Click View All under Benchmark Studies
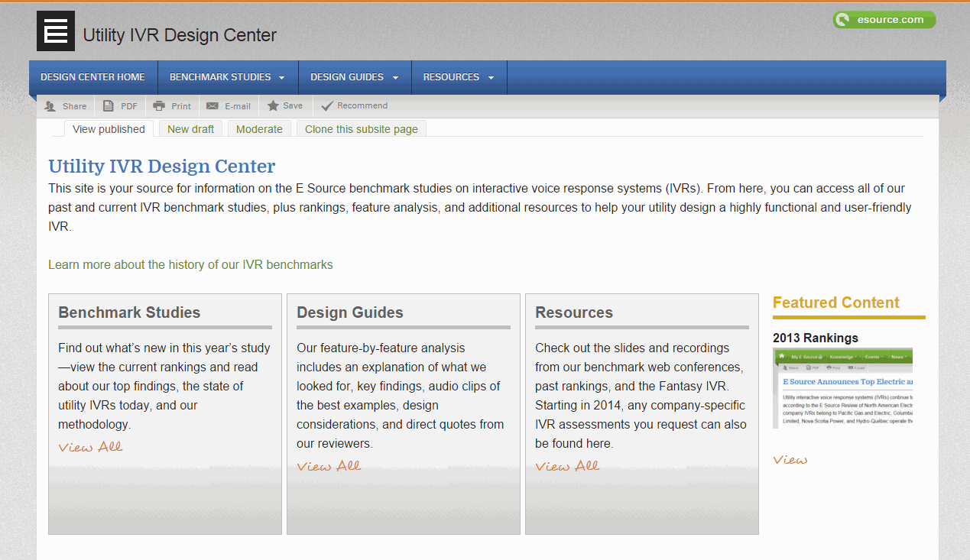 pos(90,447)
